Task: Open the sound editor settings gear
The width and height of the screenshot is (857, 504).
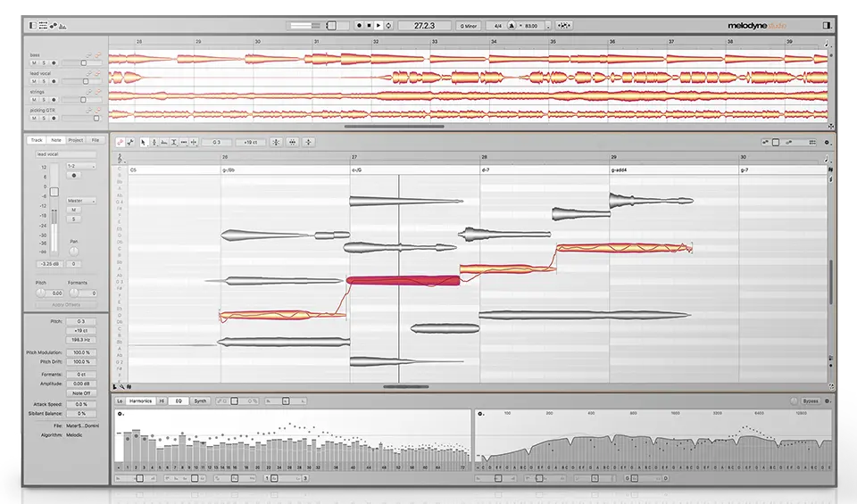Action: tap(827, 401)
